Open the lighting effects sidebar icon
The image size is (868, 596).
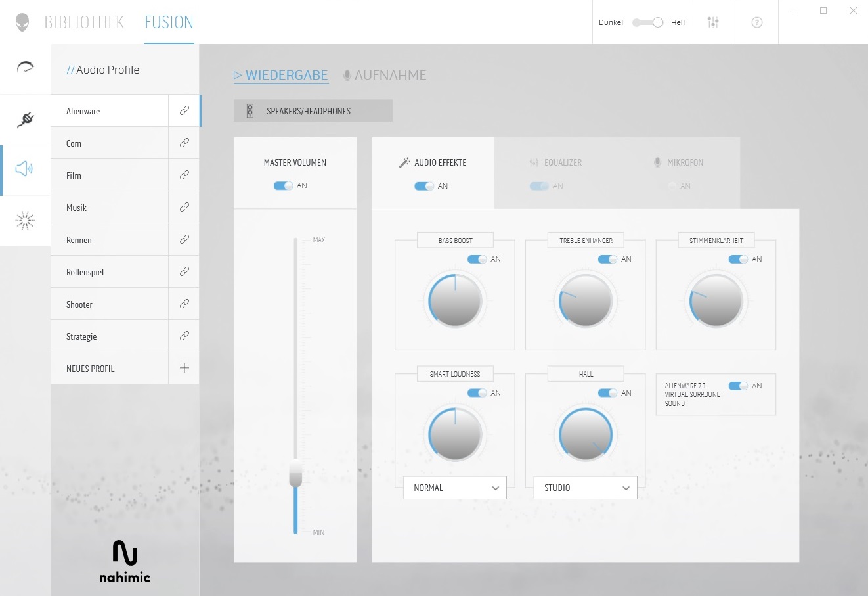tap(25, 221)
